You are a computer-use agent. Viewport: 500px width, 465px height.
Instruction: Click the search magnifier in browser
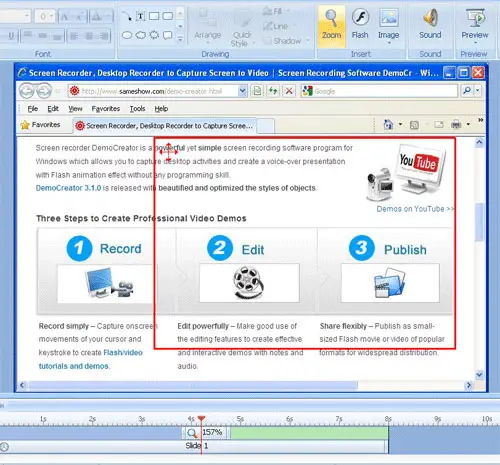[467, 90]
